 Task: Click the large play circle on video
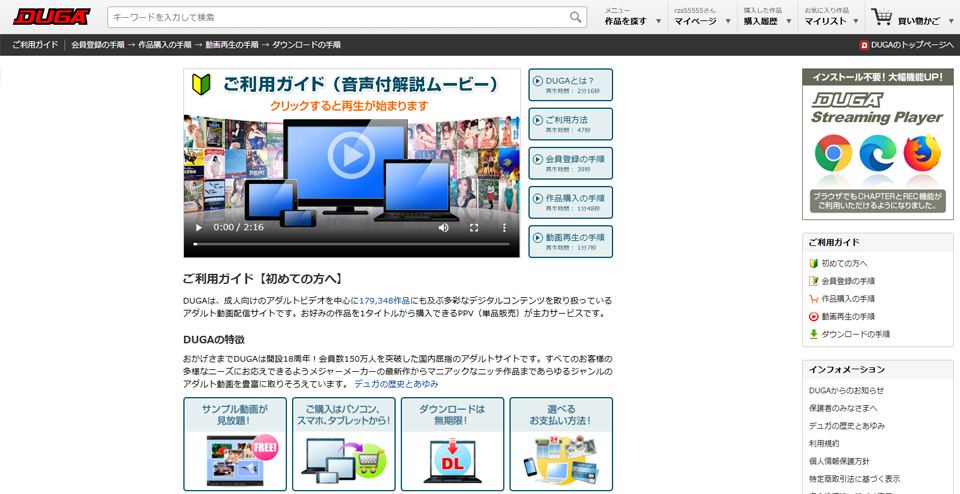tap(351, 155)
